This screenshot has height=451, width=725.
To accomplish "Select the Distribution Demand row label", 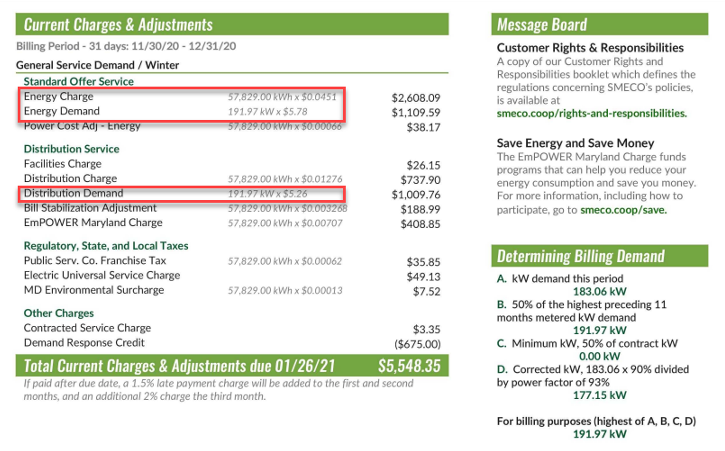I will 72,192.
